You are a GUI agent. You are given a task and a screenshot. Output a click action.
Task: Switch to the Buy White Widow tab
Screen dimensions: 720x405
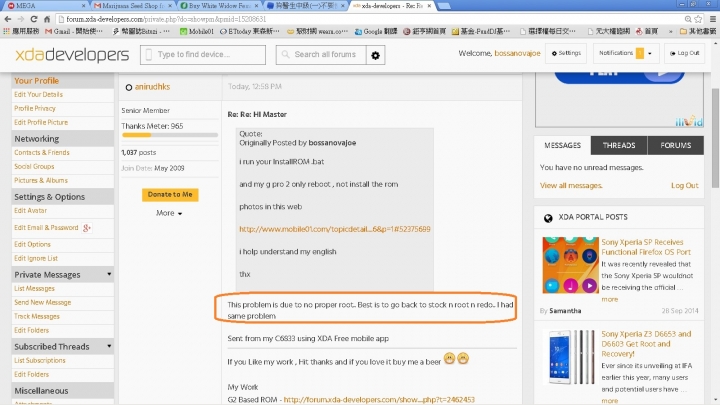(220, 6)
